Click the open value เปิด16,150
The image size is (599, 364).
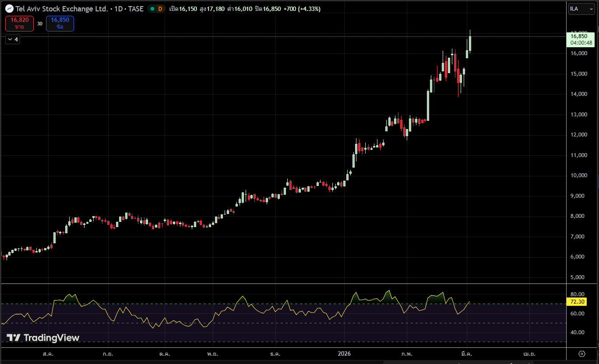(183, 9)
